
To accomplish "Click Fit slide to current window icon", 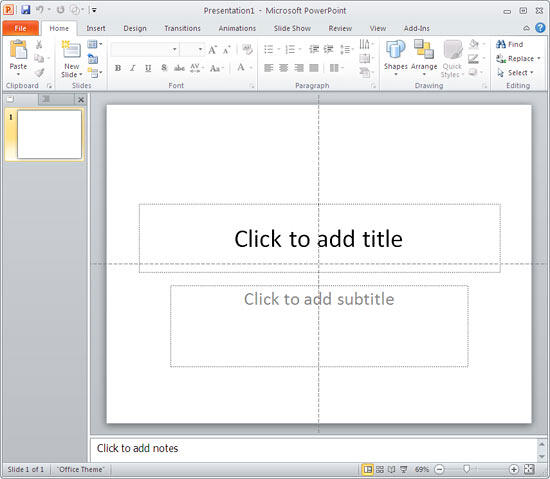I will pos(529,469).
